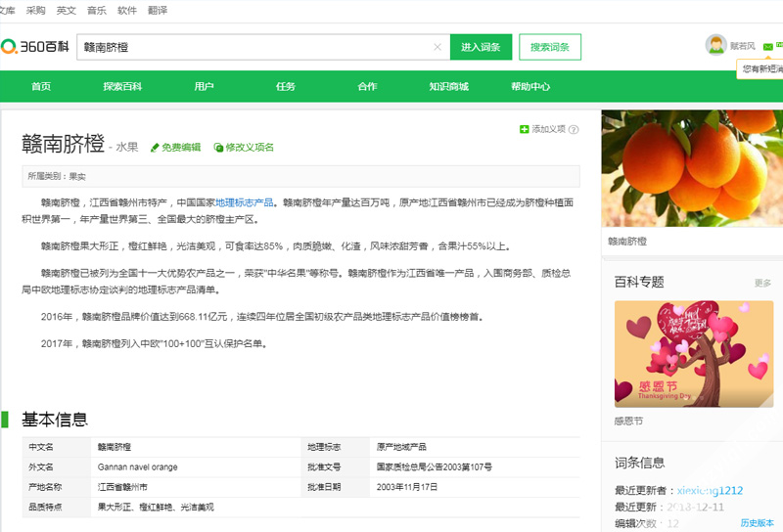This screenshot has width=783, height=532.
Task: Click the 免费编辑 link
Action: coord(181,148)
